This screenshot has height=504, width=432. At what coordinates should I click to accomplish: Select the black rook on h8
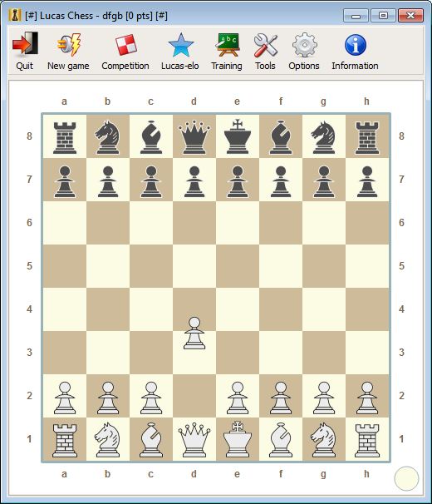[x=367, y=136]
